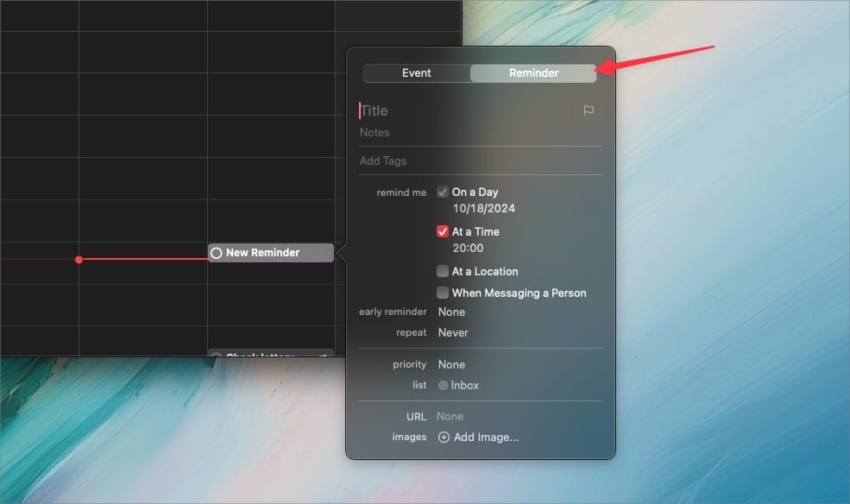Enable the At a Location option
This screenshot has width=850, height=504.
point(443,271)
